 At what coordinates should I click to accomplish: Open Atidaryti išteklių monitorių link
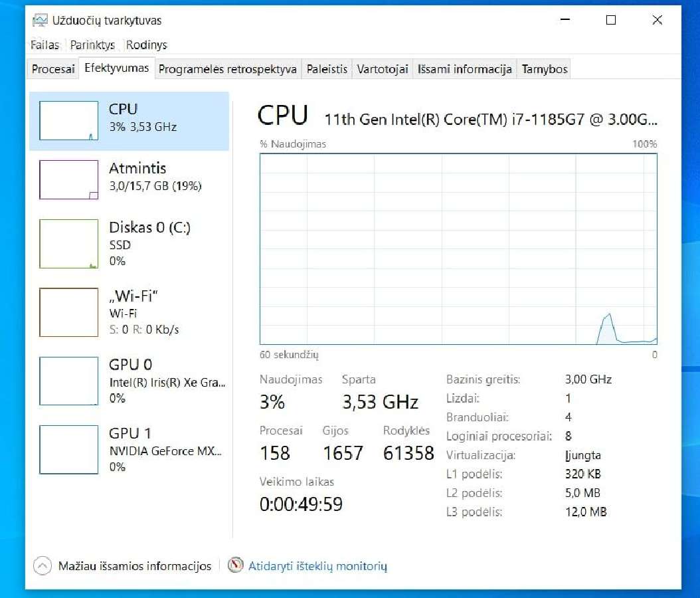coord(318,566)
